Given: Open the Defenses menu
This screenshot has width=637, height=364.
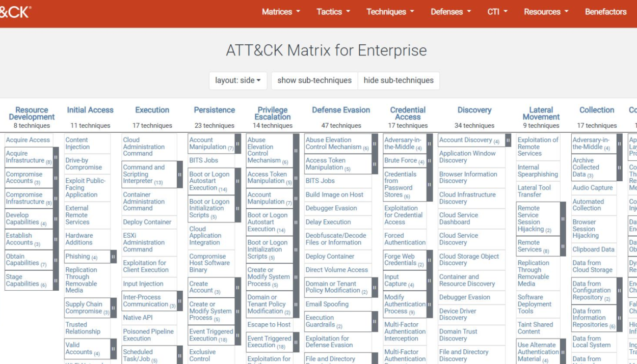Looking at the screenshot, I should 450,12.
